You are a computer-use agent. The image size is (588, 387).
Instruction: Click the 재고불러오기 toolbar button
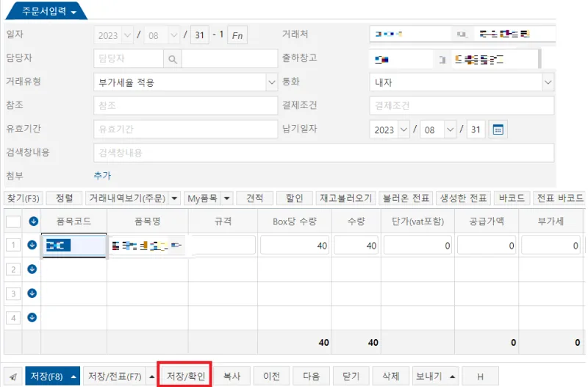345,198
